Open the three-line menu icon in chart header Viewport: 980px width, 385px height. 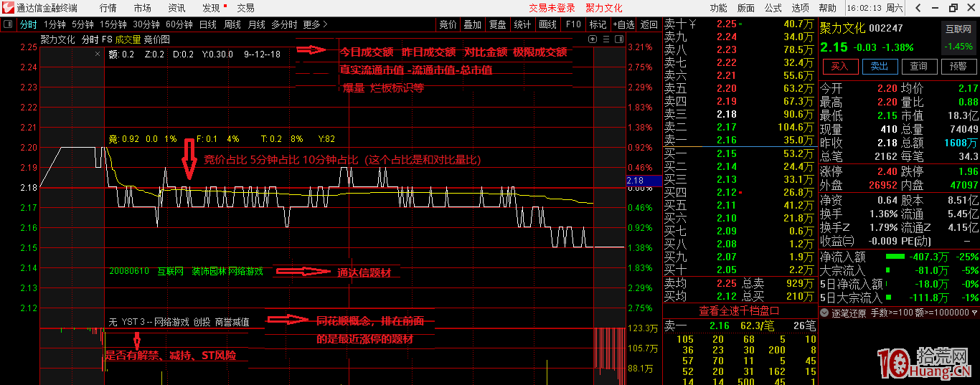(x=606, y=39)
